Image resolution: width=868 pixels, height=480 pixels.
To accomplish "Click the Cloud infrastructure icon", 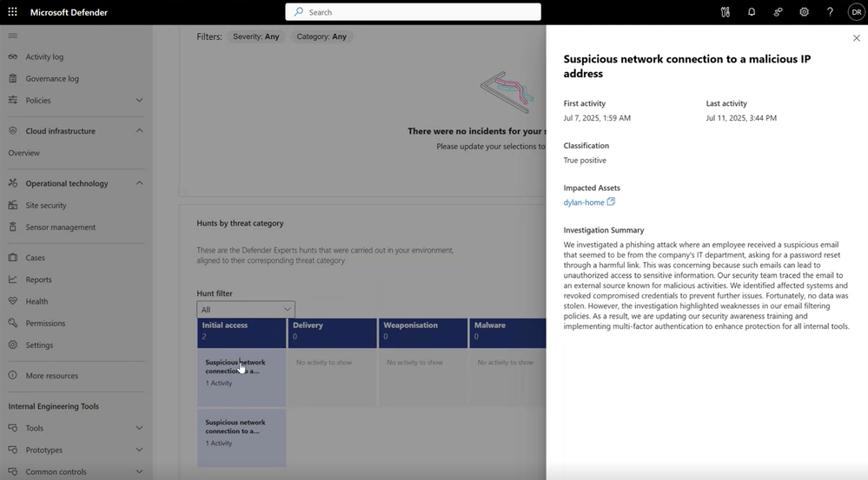I will (x=13, y=131).
